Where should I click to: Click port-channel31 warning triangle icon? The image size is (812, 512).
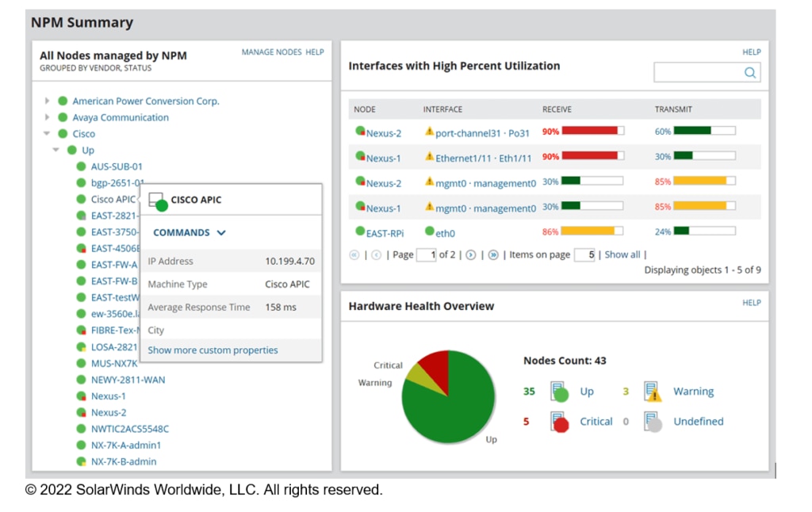tap(429, 132)
